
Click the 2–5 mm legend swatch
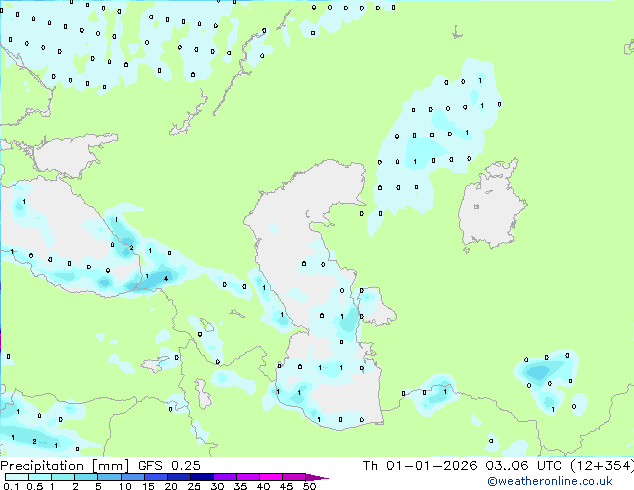pyautogui.click(x=86, y=477)
